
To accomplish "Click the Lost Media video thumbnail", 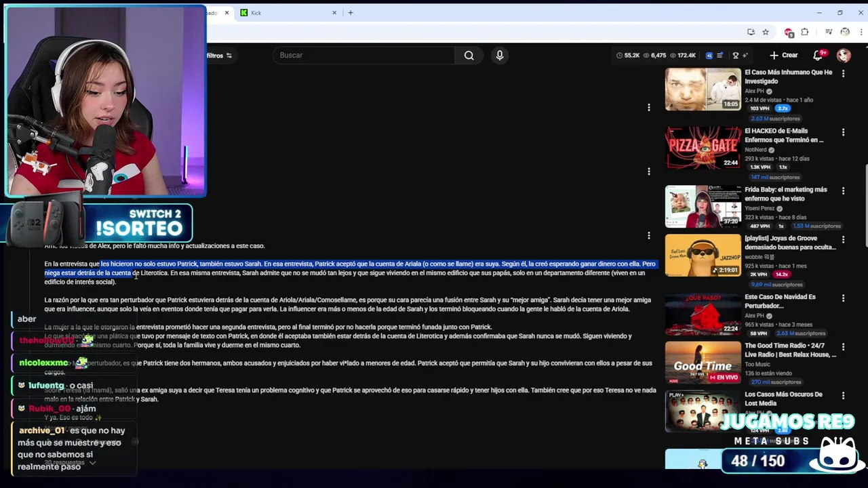I will pyautogui.click(x=703, y=411).
